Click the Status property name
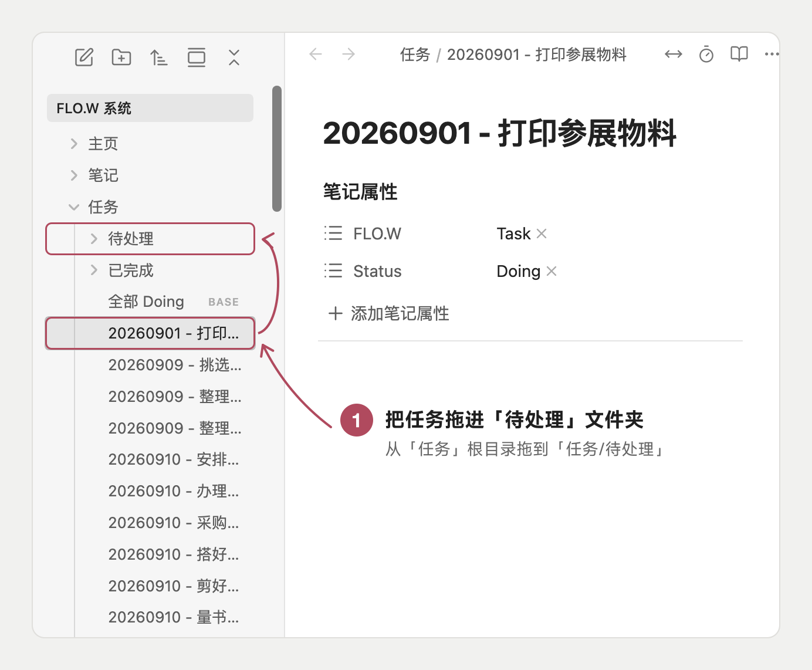Image resolution: width=812 pixels, height=670 pixels. 377,271
